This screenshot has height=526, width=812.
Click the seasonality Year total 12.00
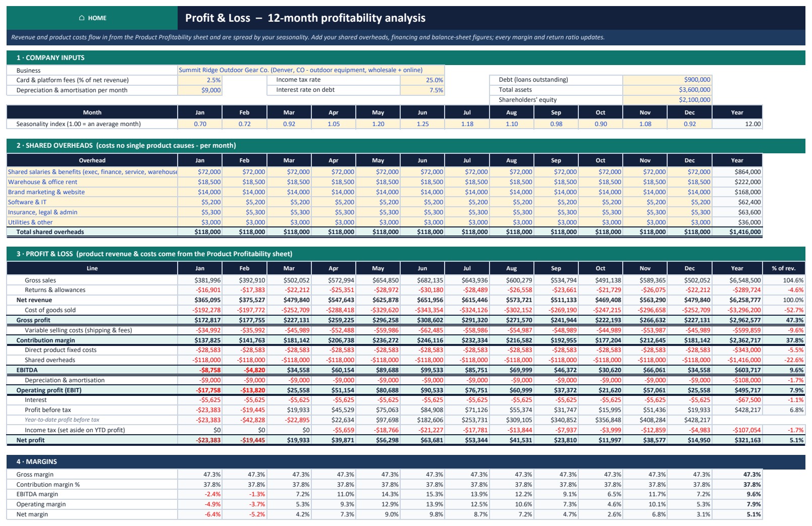click(x=737, y=124)
